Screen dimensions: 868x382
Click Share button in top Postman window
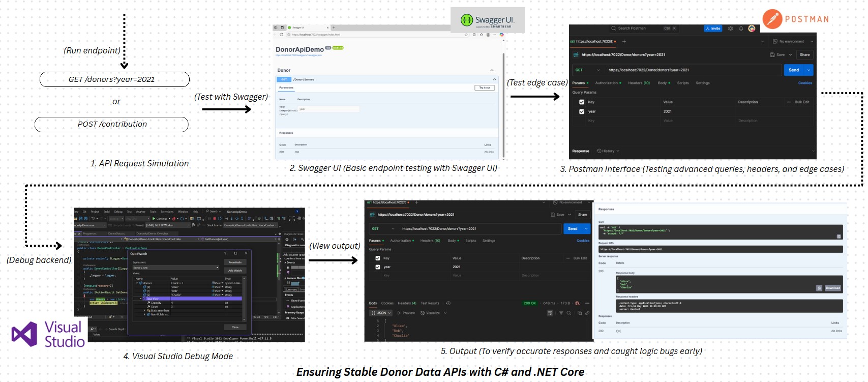pyautogui.click(x=804, y=54)
